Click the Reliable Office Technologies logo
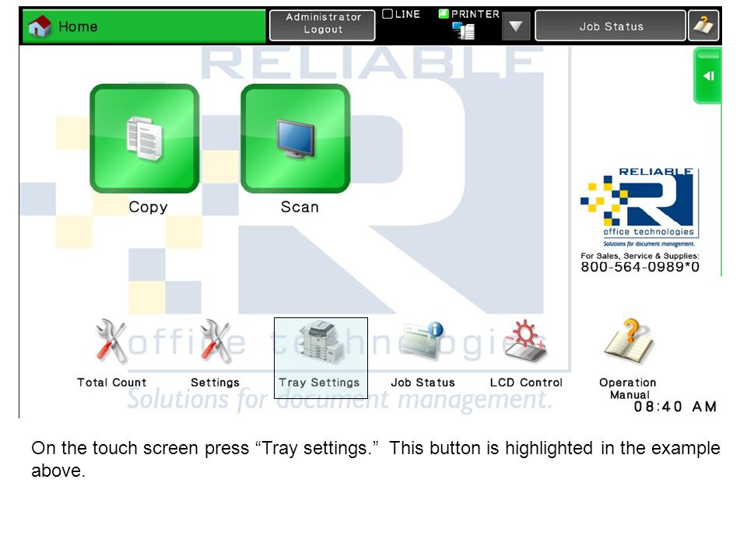Viewport: 747px width, 560px height. (640, 207)
